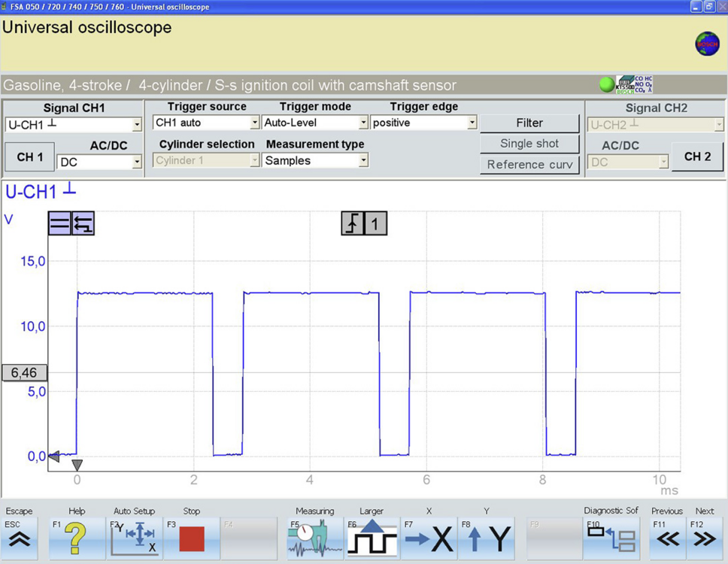Click the swap arrows icon on graph
Image resolution: width=728 pixels, height=564 pixels.
click(x=83, y=223)
